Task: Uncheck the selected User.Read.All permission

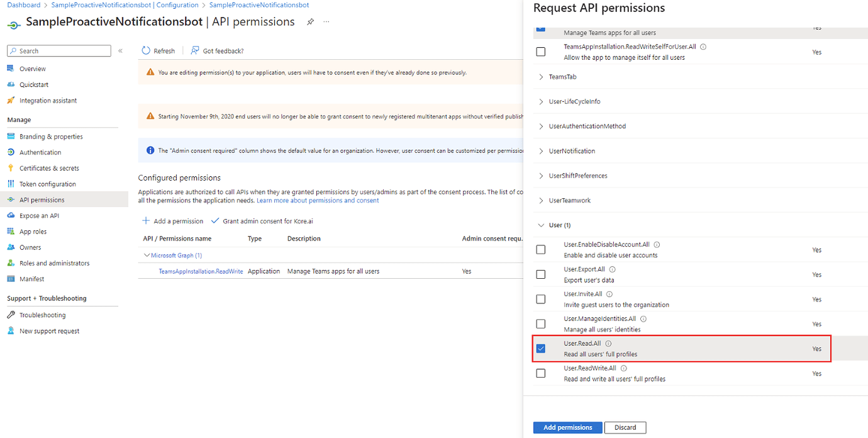Action: (x=540, y=348)
